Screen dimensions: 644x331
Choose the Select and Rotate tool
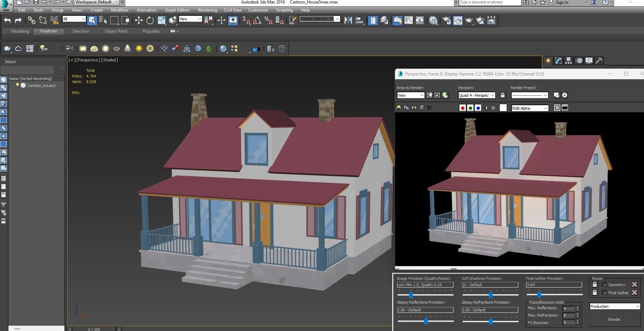click(150, 20)
